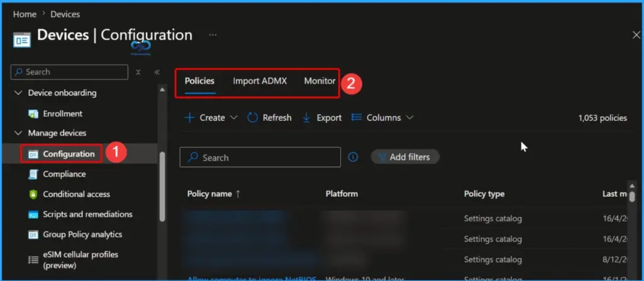This screenshot has width=644, height=281.
Task: Focus the sidebar Search field
Action: pyautogui.click(x=69, y=72)
